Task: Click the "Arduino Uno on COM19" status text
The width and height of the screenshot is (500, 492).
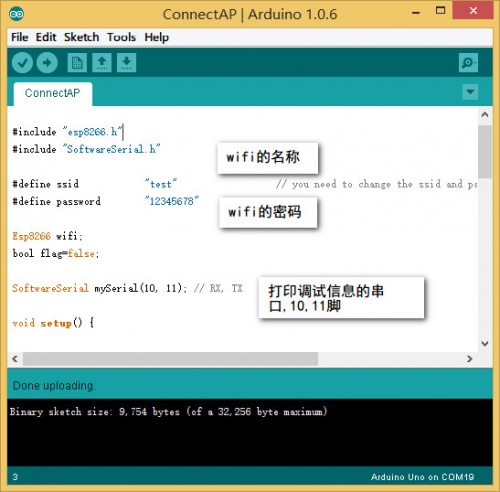Action: point(422,477)
